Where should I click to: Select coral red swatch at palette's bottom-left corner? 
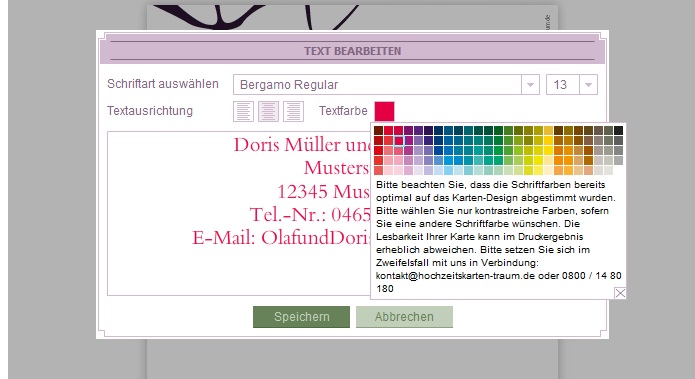point(379,170)
